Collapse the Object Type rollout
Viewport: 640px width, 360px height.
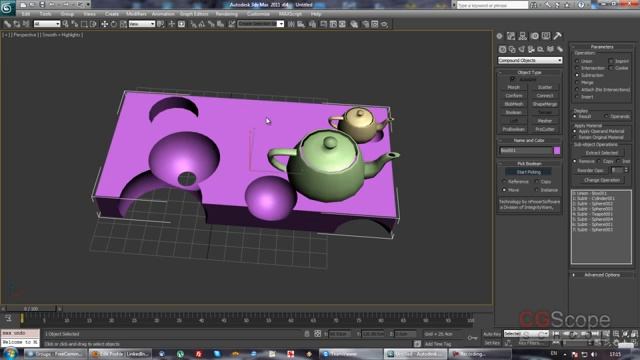pos(529,72)
